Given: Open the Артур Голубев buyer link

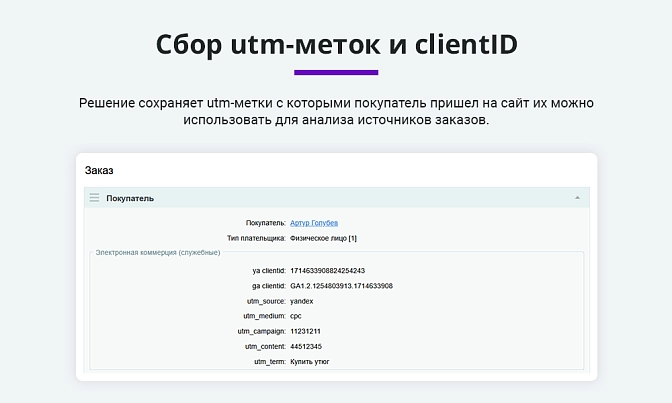Looking at the screenshot, I should point(314,223).
